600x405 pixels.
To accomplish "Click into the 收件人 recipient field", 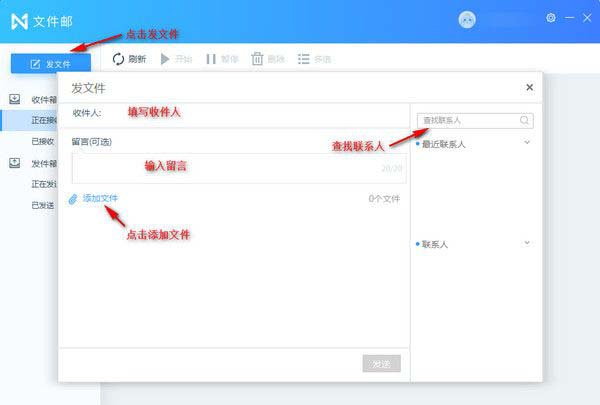I will tap(254, 113).
